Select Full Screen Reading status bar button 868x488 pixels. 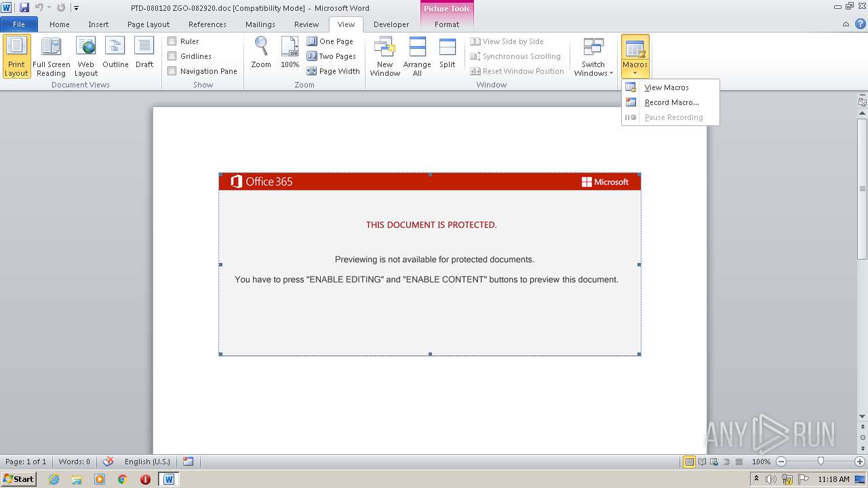[702, 462]
